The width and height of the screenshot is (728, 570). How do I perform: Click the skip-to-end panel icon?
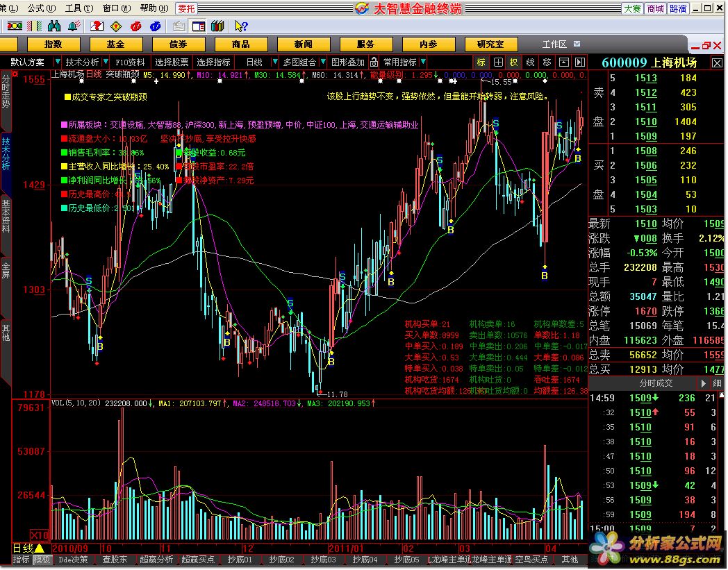[580, 62]
